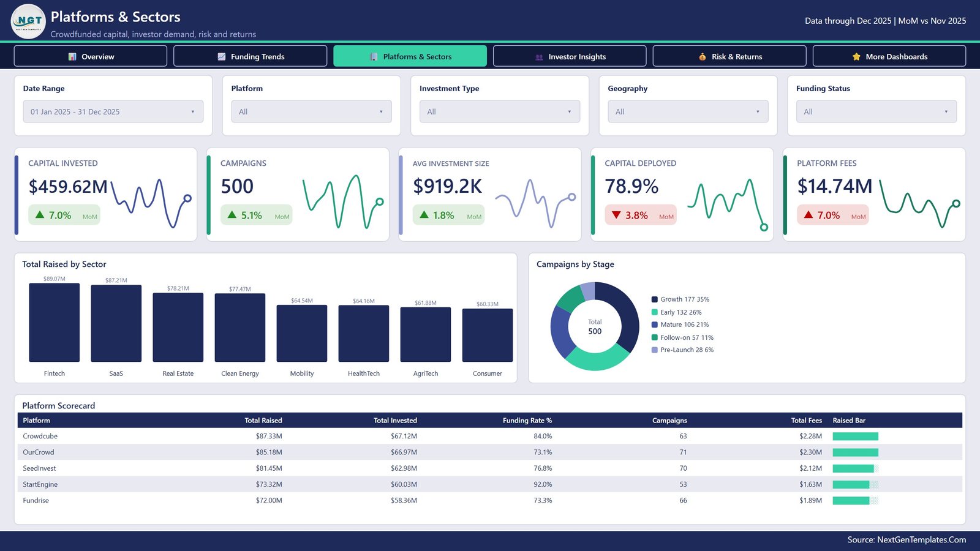980x551 pixels.
Task: Click the Investor Insights people icon
Action: click(539, 57)
